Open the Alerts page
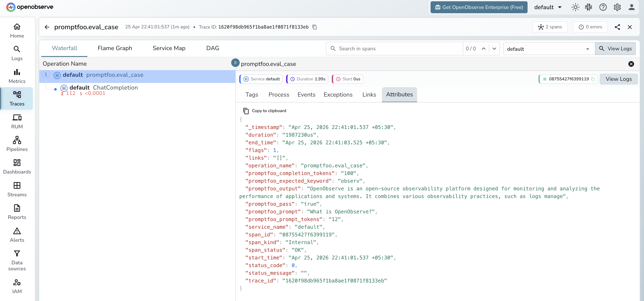 (17, 234)
